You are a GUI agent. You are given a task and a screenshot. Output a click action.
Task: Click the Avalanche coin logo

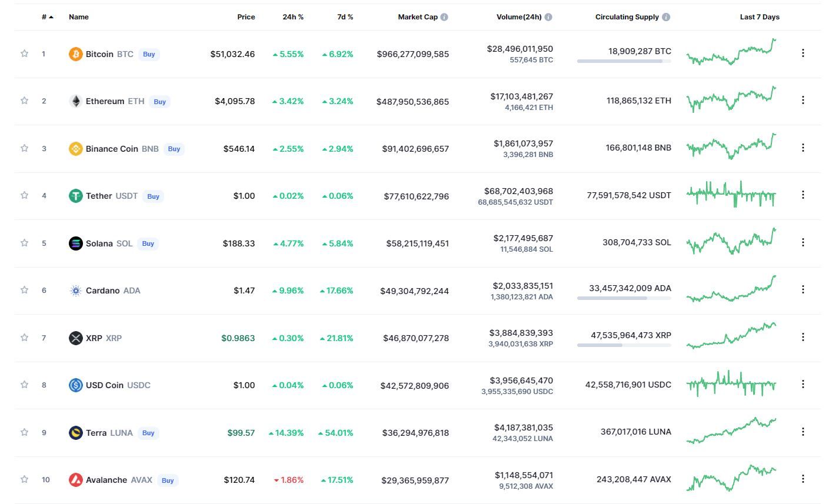(75, 480)
